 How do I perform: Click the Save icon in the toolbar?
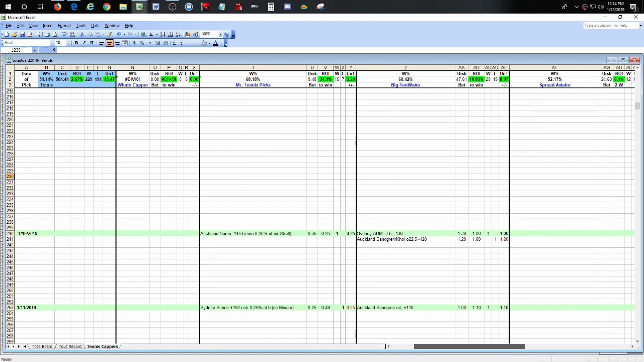tap(22, 34)
